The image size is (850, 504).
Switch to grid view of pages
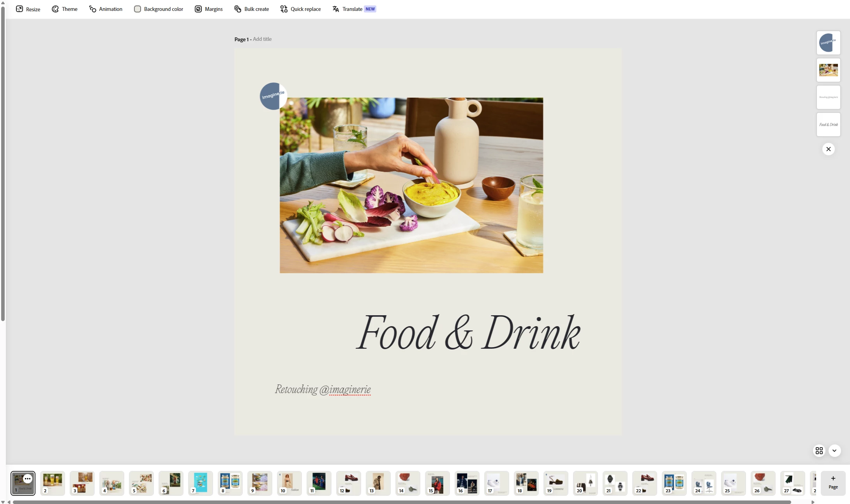click(x=819, y=450)
